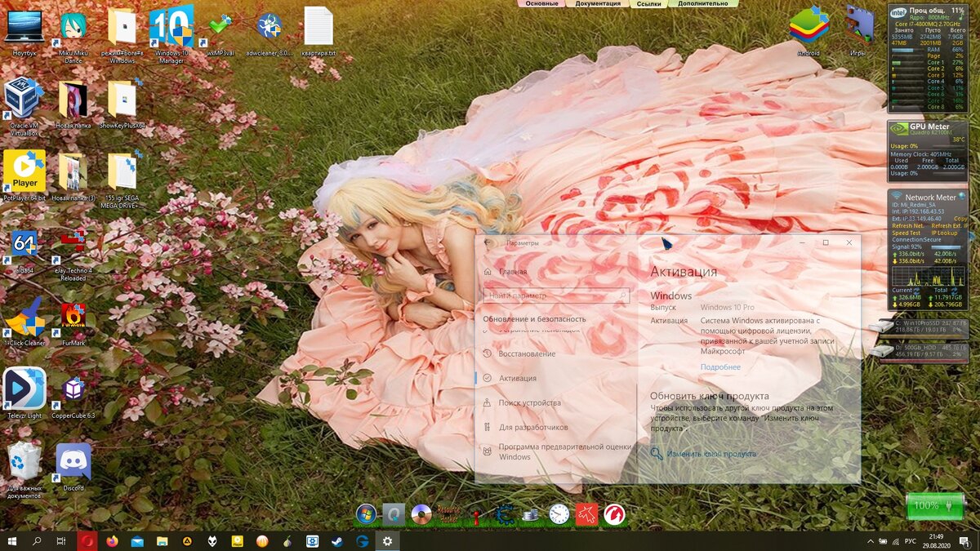Open the Android BlueStacks desktop icon

point(808,31)
